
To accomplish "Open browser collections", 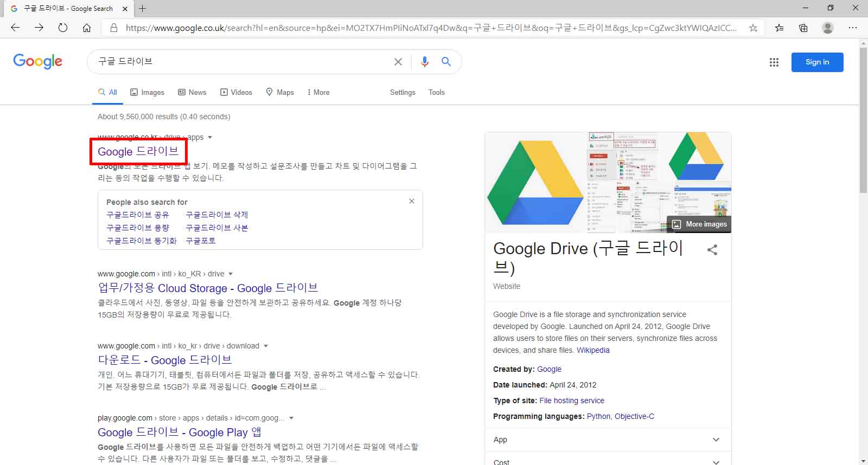I will coord(803,28).
